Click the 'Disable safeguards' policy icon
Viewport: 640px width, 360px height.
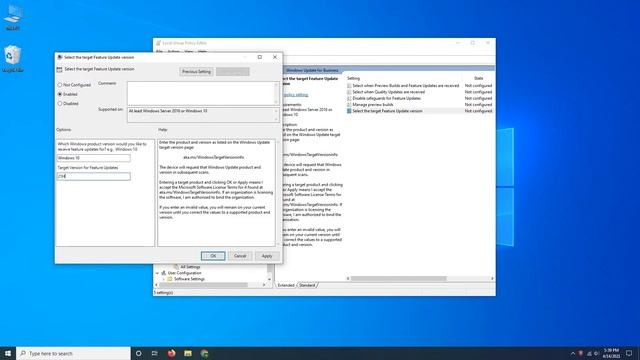[349, 98]
